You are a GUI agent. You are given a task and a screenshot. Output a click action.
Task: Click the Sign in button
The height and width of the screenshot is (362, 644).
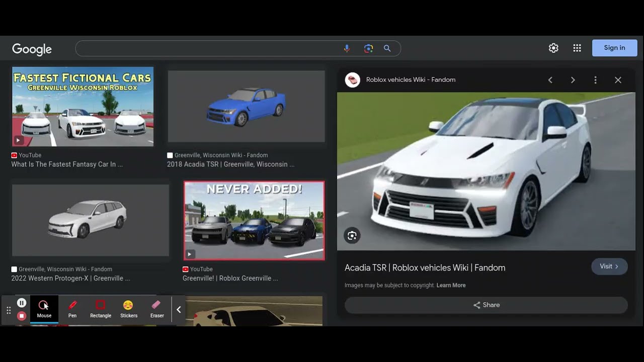point(614,48)
